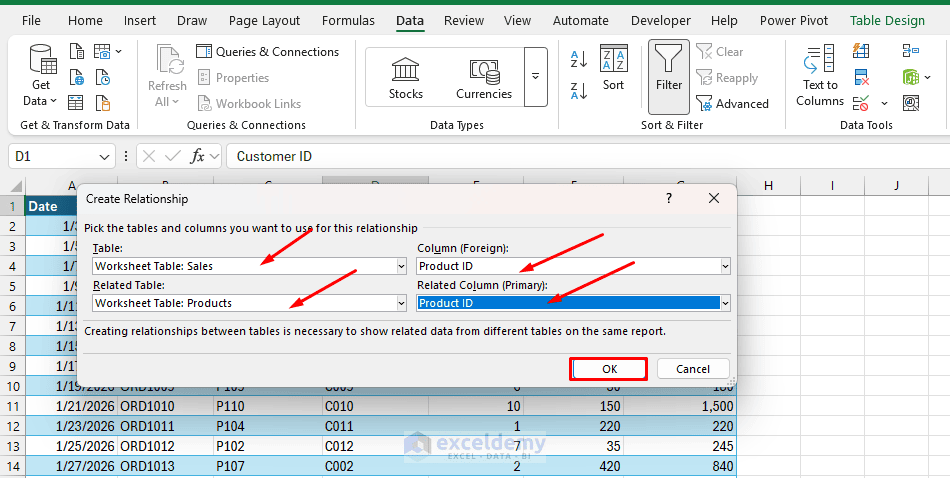Sort Z to A descending
The image size is (950, 478).
(x=579, y=91)
